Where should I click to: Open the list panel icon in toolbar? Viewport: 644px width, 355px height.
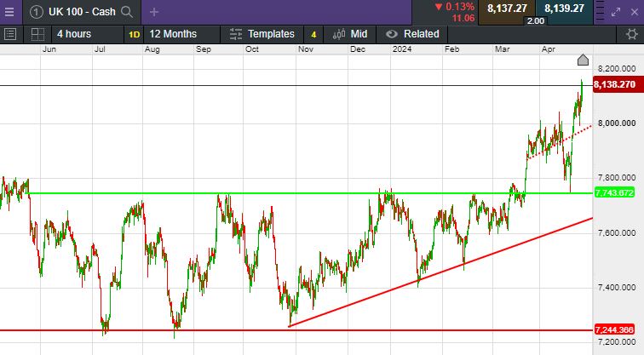click(x=10, y=34)
